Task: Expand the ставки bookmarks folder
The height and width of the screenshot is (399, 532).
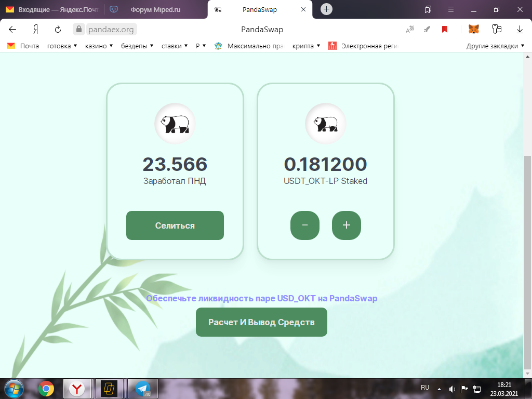Action: click(x=175, y=46)
